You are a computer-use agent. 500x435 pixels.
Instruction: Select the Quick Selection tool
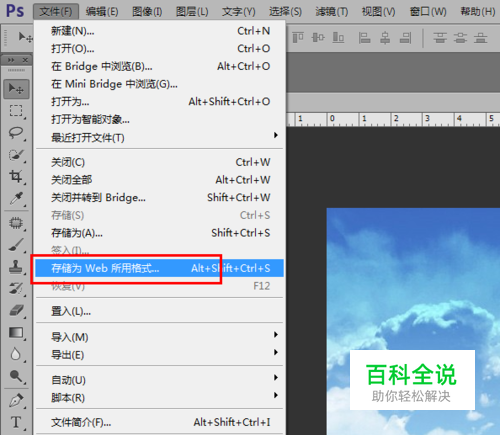pos(16,155)
